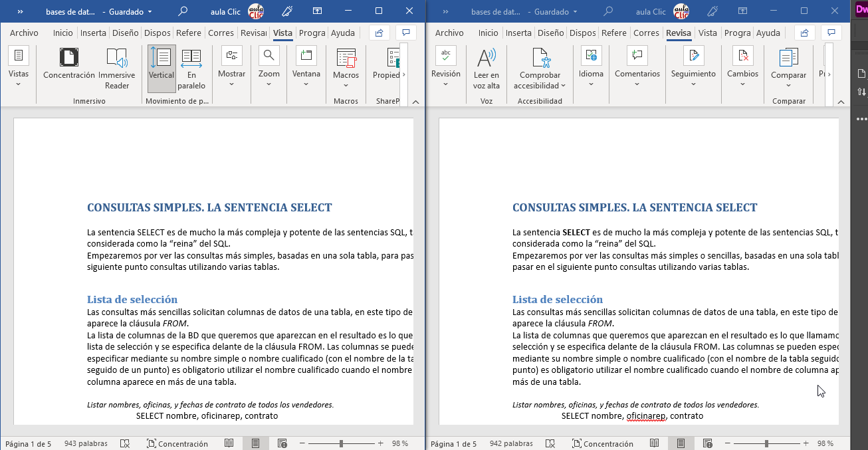This screenshot has width=868, height=450.
Task: Open Comments pane icon in left window
Action: pos(406,33)
